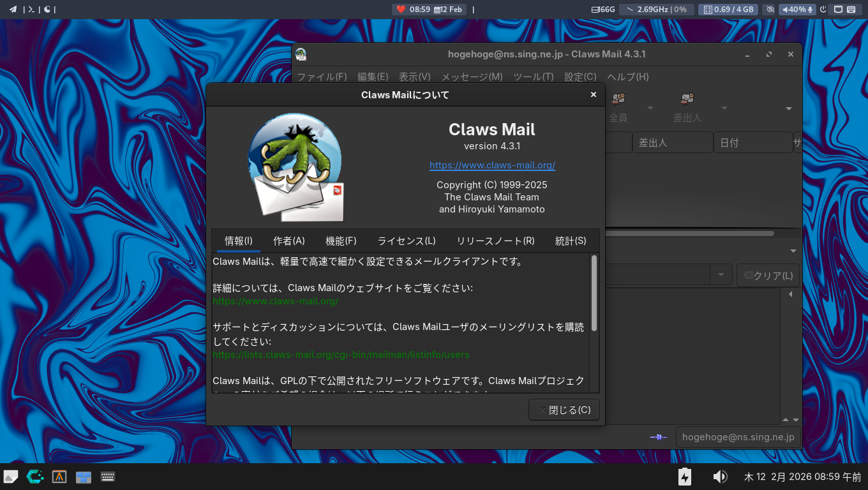Open the green claws-mail.org website link in info text
Image resolution: width=868 pixels, height=490 pixels.
coord(275,301)
